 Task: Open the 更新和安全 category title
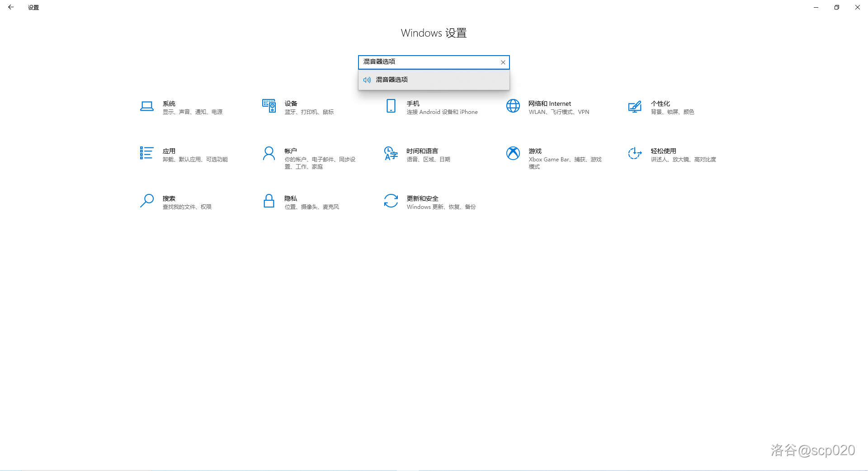point(423,198)
